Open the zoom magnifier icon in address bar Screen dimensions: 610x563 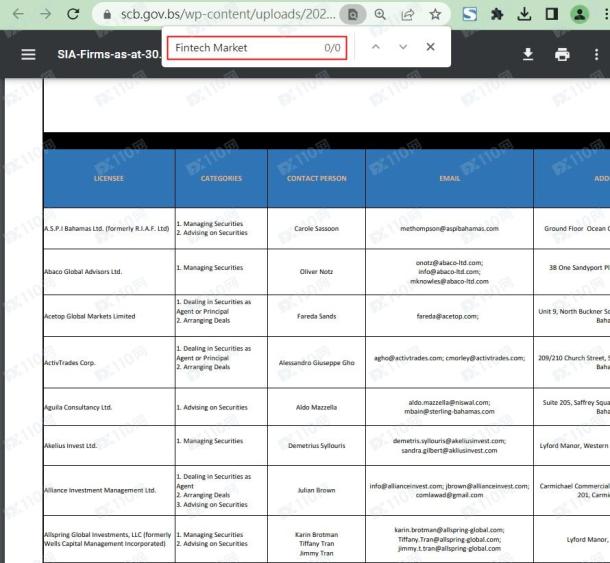point(380,15)
